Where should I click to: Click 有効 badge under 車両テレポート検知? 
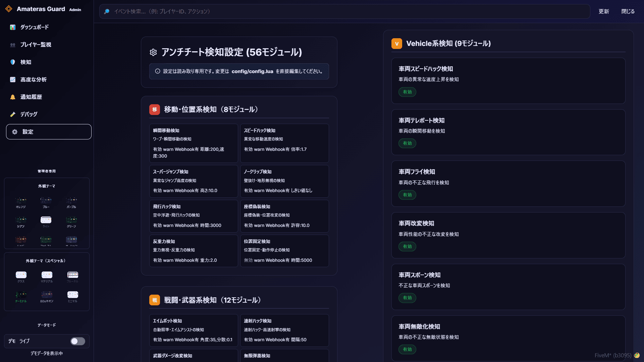pos(407,143)
